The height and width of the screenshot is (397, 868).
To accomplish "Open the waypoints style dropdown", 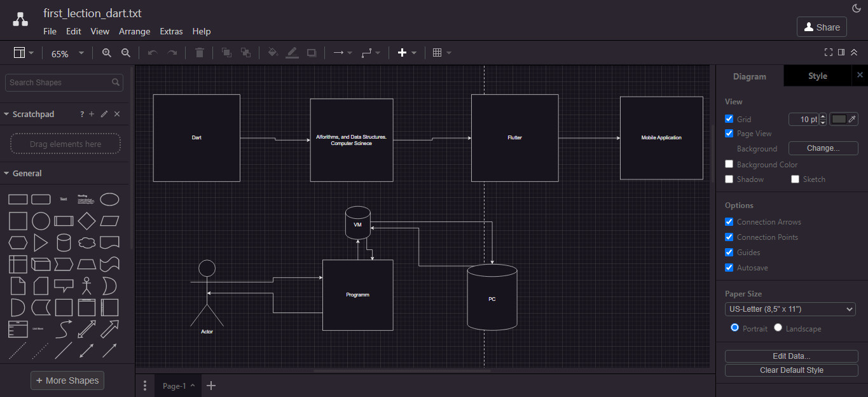I will pyautogui.click(x=371, y=53).
